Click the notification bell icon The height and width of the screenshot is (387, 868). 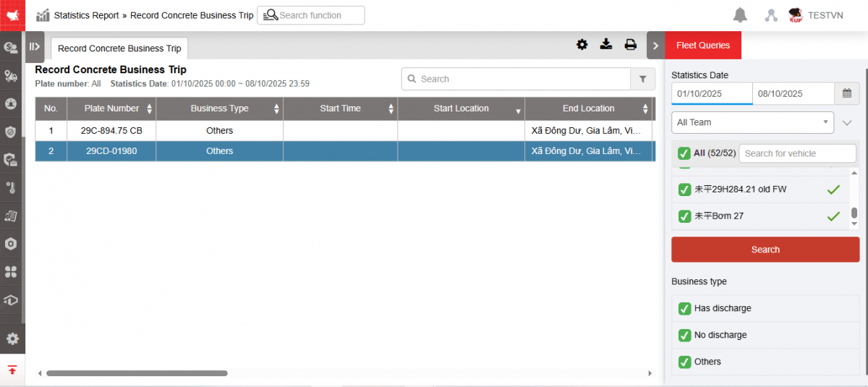[x=740, y=15]
